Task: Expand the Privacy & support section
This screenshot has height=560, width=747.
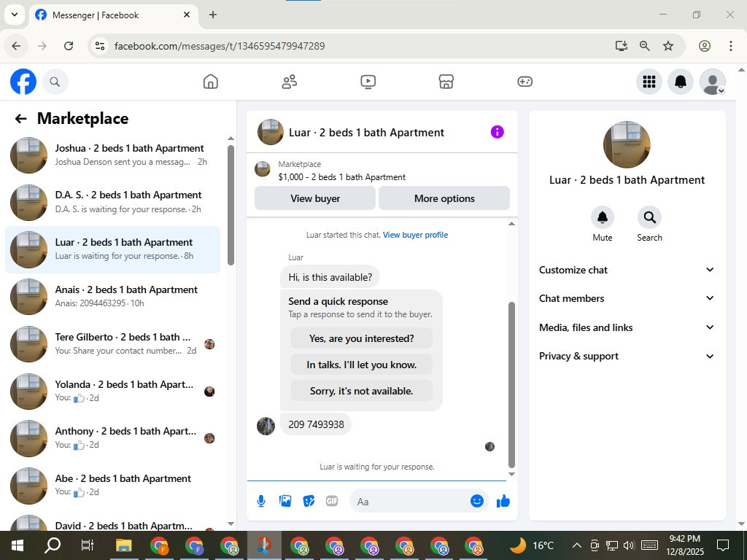Action: [627, 356]
